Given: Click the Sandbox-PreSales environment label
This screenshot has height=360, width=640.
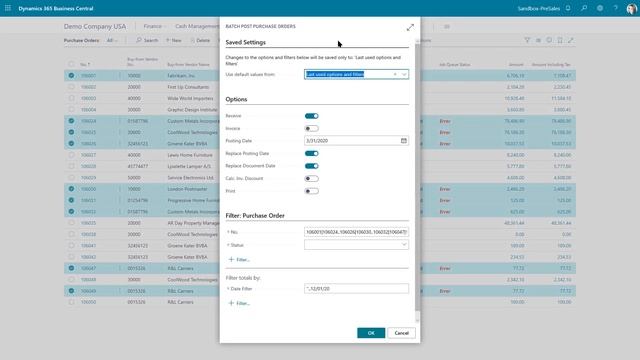Looking at the screenshot, I should pyautogui.click(x=538, y=8).
